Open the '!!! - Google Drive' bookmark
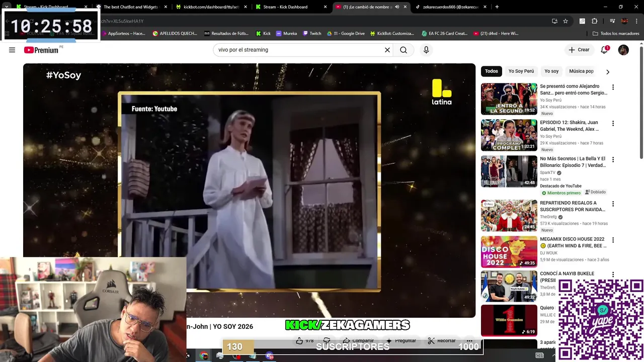Screen dimensions: 644x362 pos(346,34)
